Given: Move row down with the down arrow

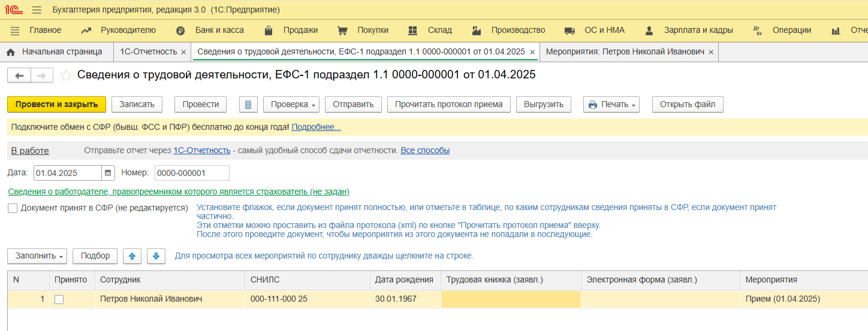Looking at the screenshot, I should click(x=156, y=256).
